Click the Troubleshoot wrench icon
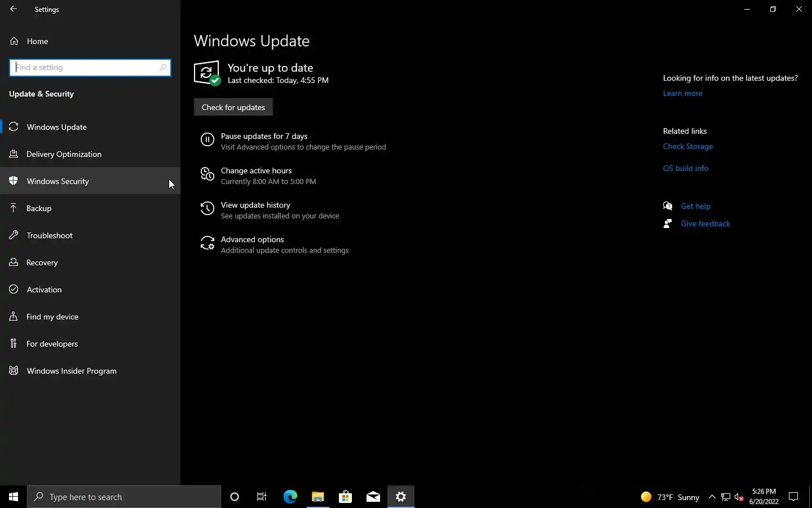 (x=14, y=235)
